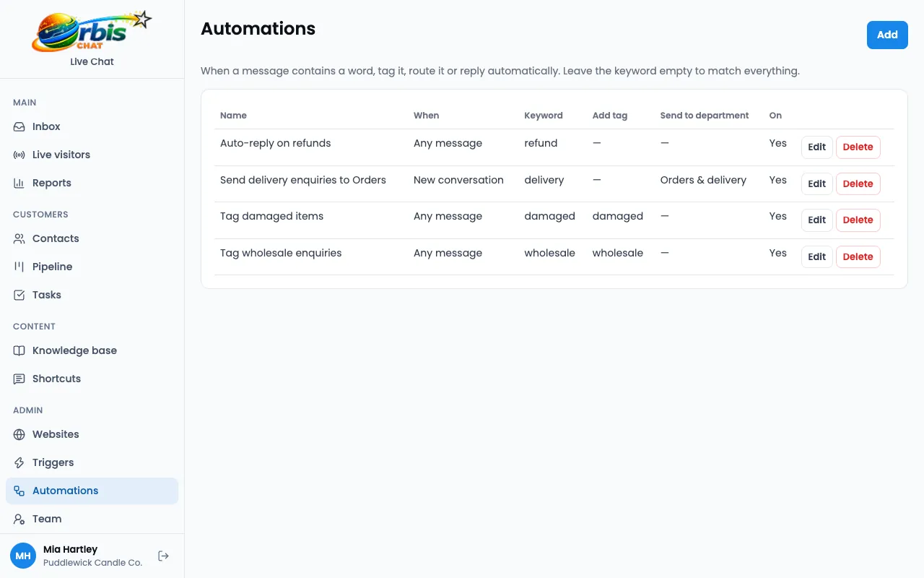Screen dimensions: 924x578
Task: Click the "Tag wholesale enquiries" name
Action: pos(281,253)
